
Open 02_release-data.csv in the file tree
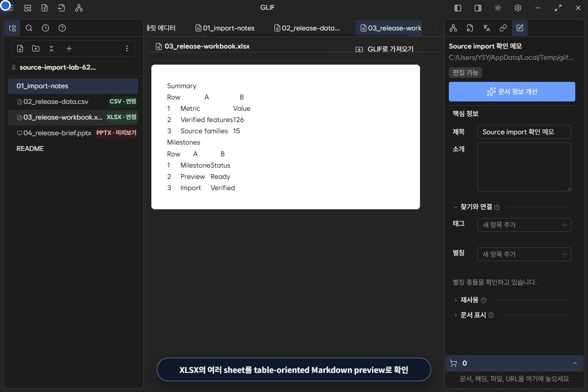pos(73,101)
